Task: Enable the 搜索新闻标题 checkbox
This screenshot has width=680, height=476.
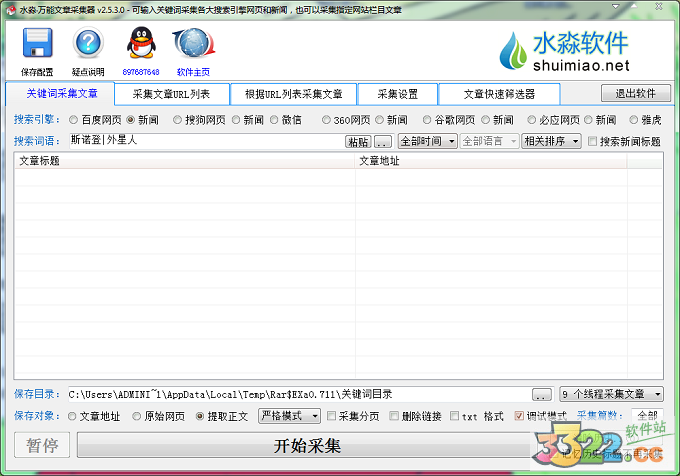Action: [592, 141]
